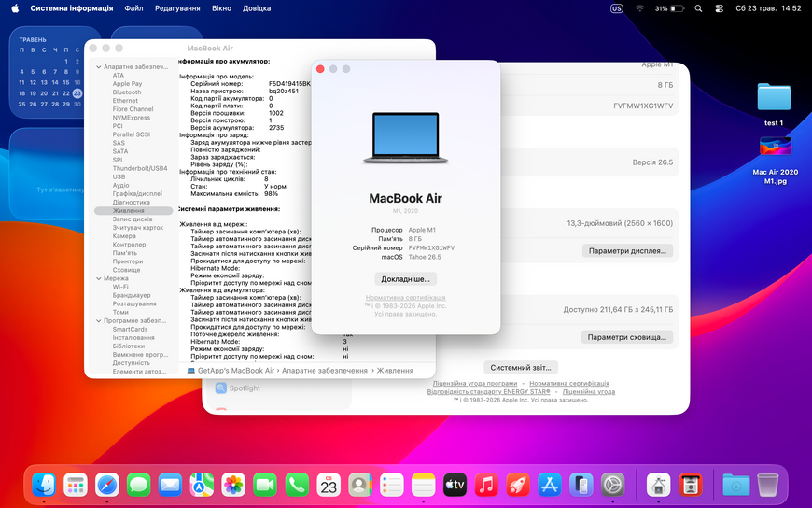Image resolution: width=812 pixels, height=508 pixels.
Task: Open Нормативна сертифікація link in About window
Action: click(x=405, y=298)
